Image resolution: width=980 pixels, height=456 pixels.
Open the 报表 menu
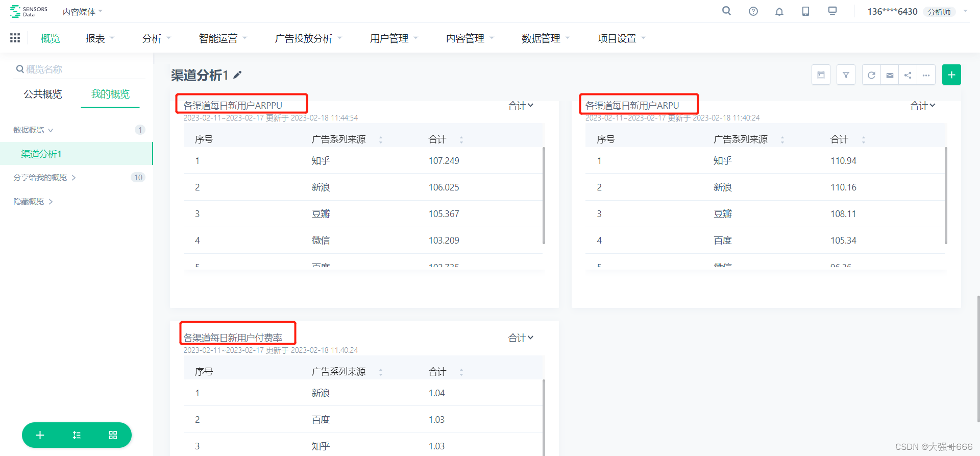(100, 38)
